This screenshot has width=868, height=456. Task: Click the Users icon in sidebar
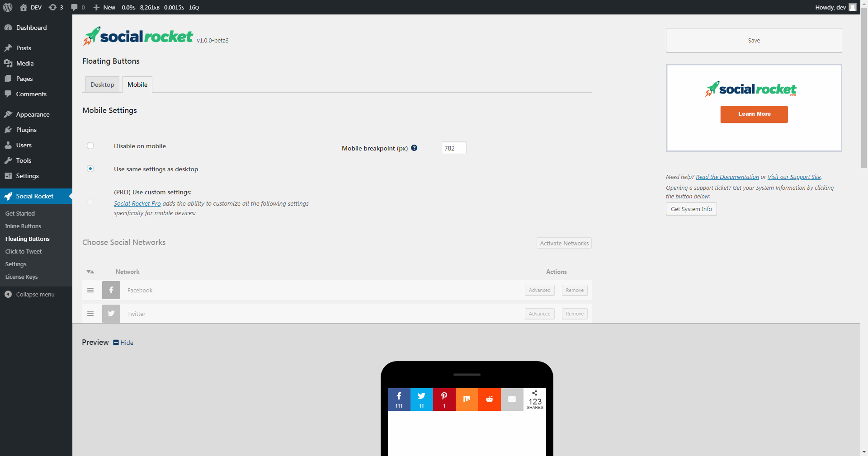[x=8, y=145]
